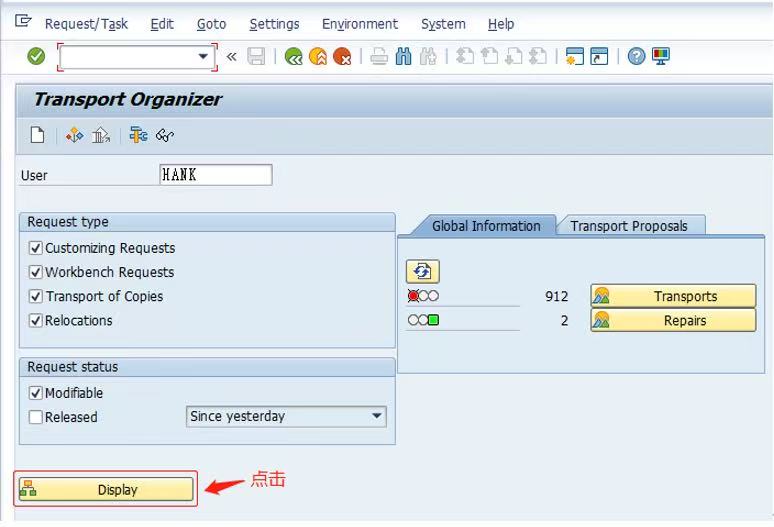Click the Previous Page icon
This screenshot has width=774, height=527.
click(x=489, y=56)
